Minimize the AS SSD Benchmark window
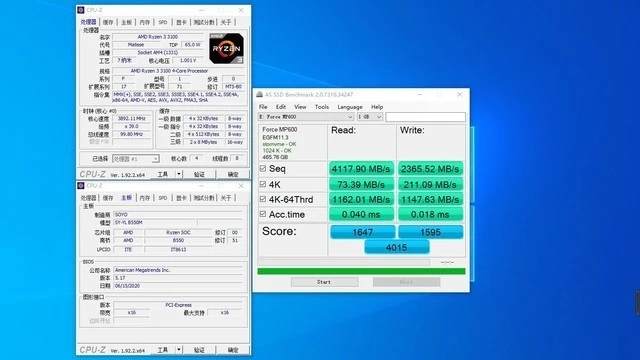 click(420, 94)
